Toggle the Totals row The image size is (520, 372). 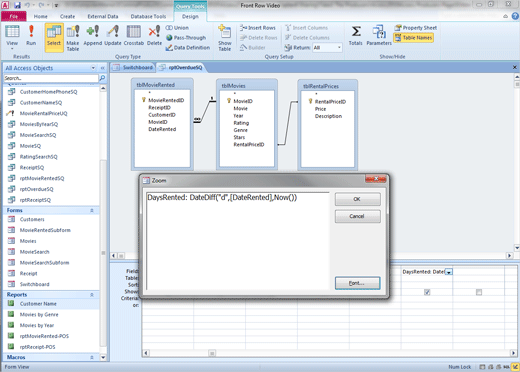[356, 35]
